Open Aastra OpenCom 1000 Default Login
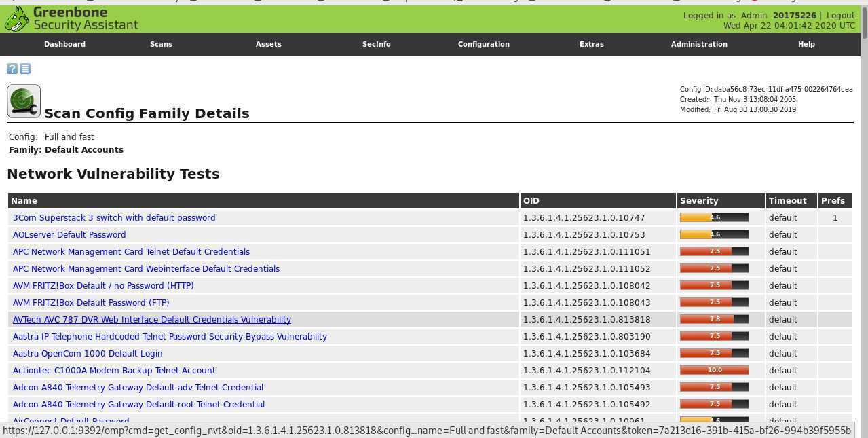This screenshot has width=868, height=438. click(88, 354)
